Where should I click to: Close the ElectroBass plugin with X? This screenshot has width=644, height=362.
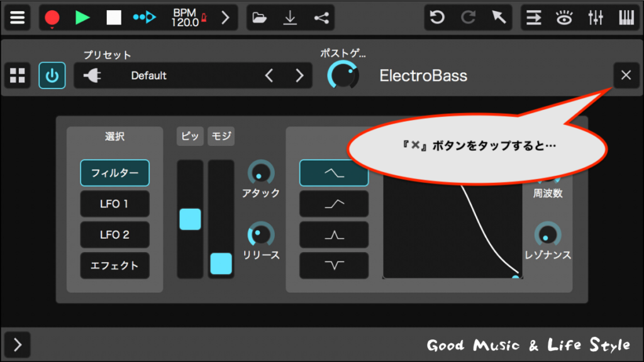[626, 75]
